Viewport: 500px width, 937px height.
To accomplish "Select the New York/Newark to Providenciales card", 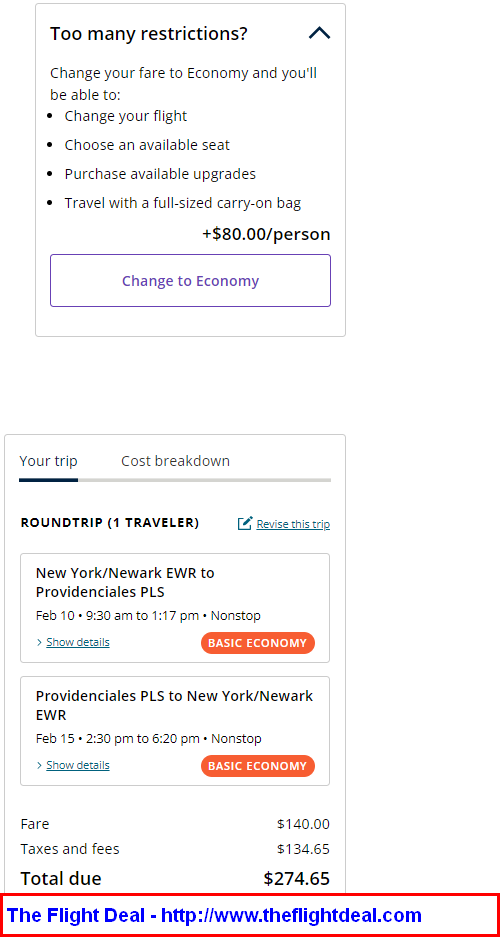I will click(175, 608).
